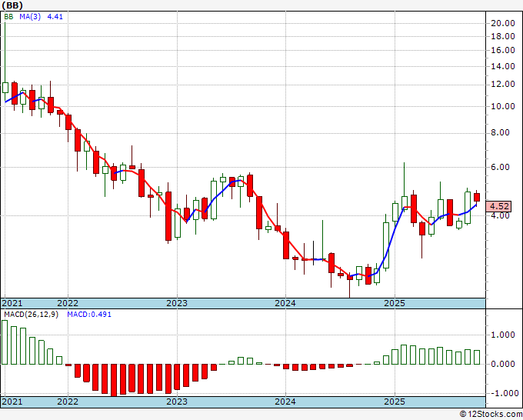
Task: Pick 2023 on the MACD time axis
Action: coord(177,402)
